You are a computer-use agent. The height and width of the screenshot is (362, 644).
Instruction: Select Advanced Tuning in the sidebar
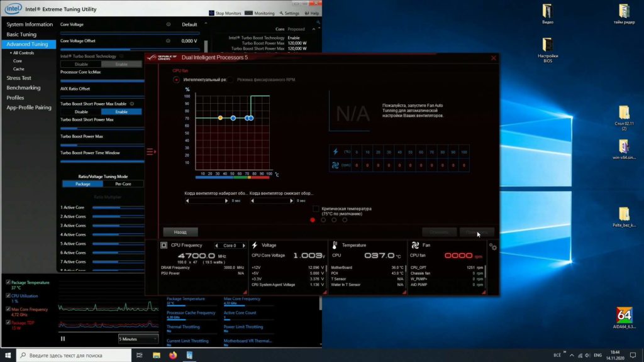pos(27,44)
